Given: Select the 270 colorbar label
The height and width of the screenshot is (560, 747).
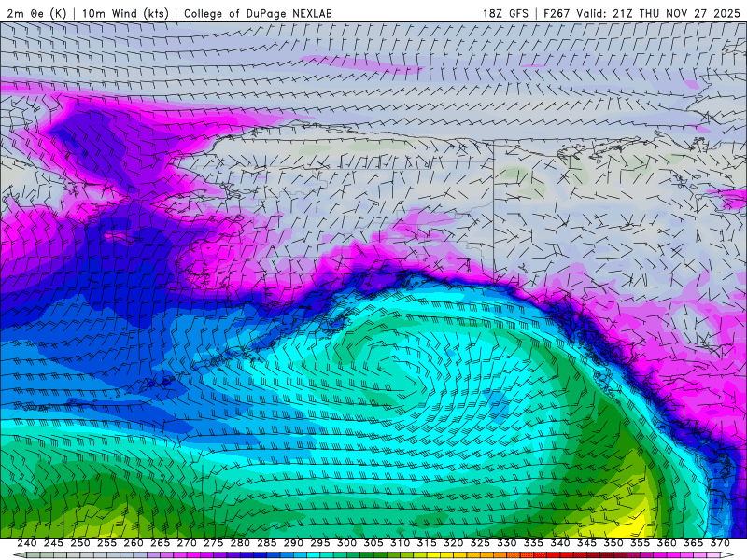Looking at the screenshot, I should pyautogui.click(x=187, y=543).
